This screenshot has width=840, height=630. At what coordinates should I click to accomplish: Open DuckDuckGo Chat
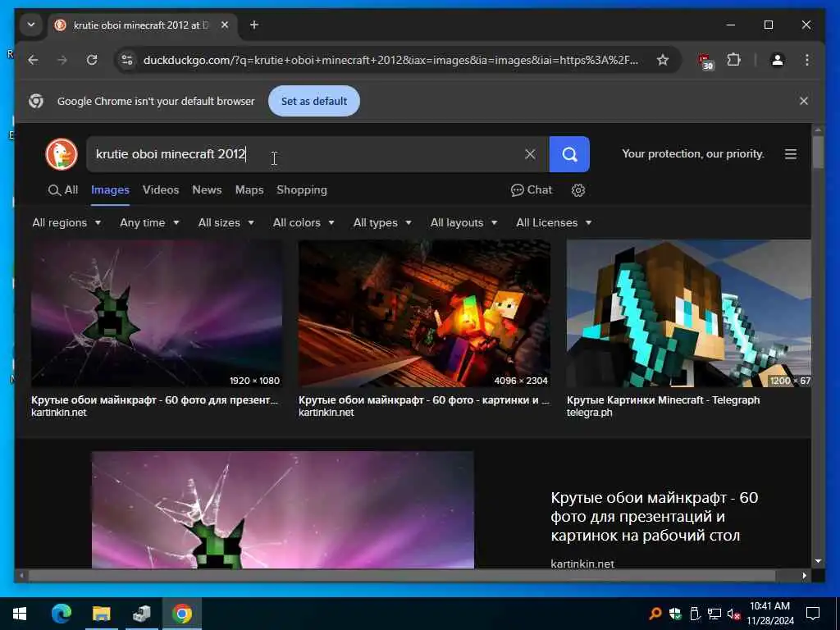coord(531,190)
